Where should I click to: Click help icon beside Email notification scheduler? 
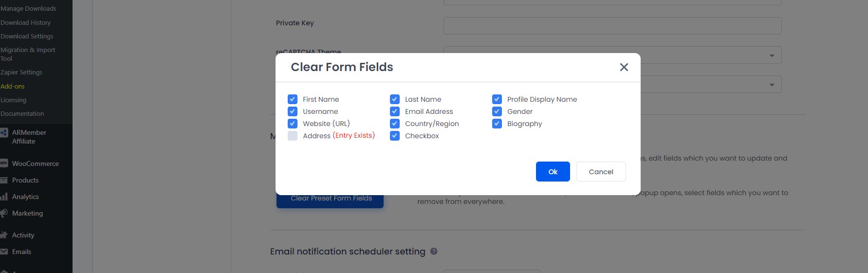pos(434,251)
